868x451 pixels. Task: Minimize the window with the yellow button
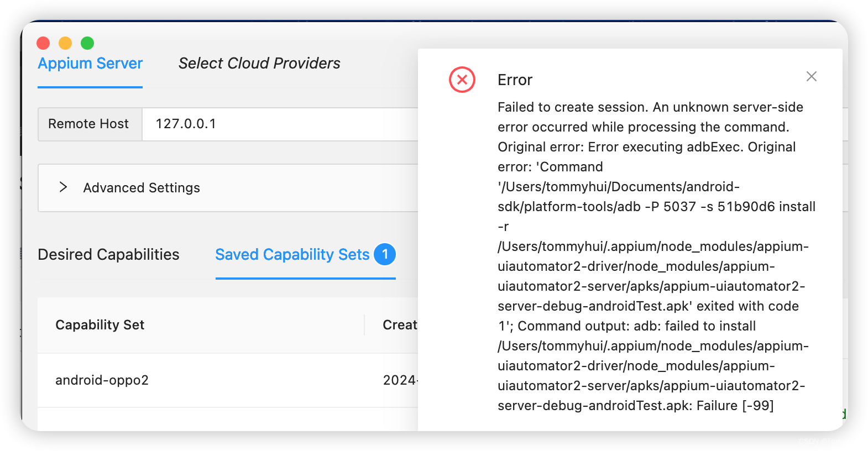[x=65, y=43]
